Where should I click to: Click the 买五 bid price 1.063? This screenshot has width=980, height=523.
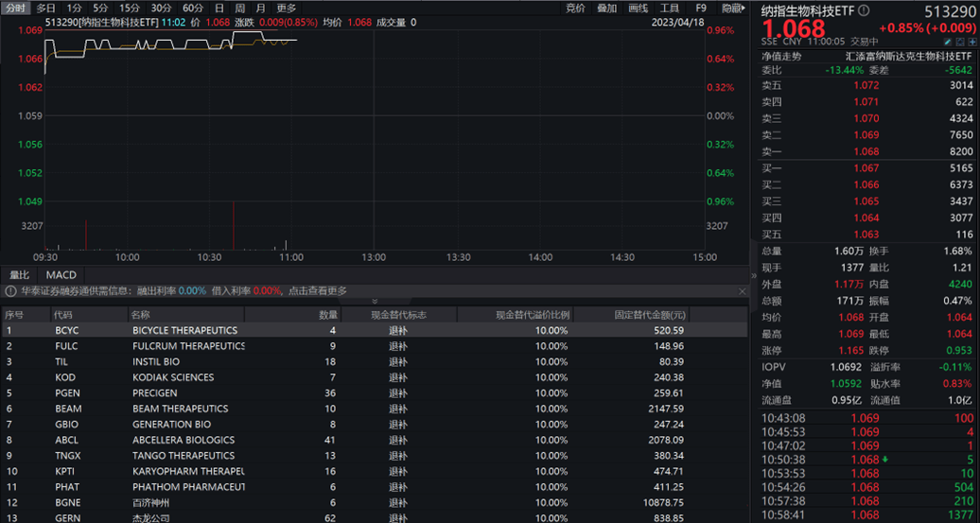point(866,235)
